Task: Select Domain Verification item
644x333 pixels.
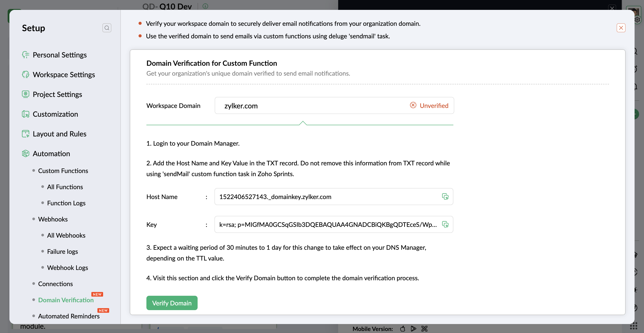Action: (x=66, y=300)
